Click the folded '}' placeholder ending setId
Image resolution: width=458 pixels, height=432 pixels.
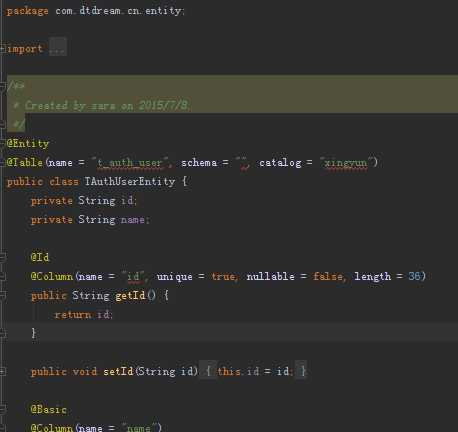[x=302, y=371]
